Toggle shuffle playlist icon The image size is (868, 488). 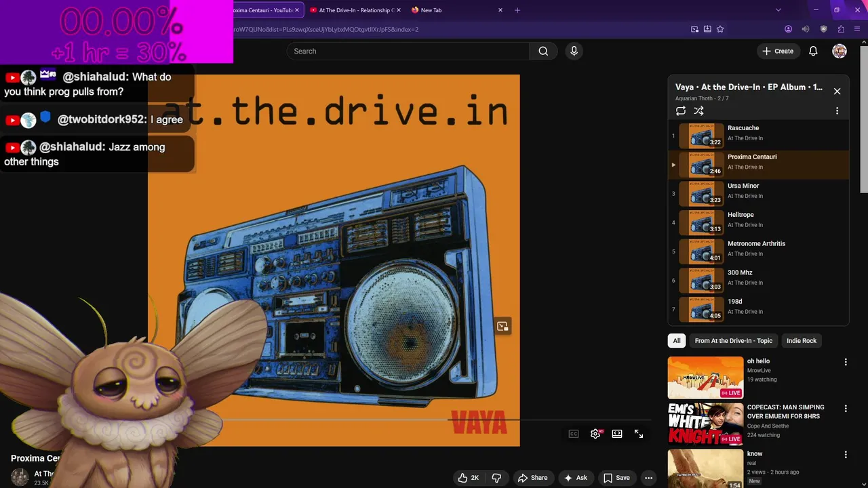(698, 110)
